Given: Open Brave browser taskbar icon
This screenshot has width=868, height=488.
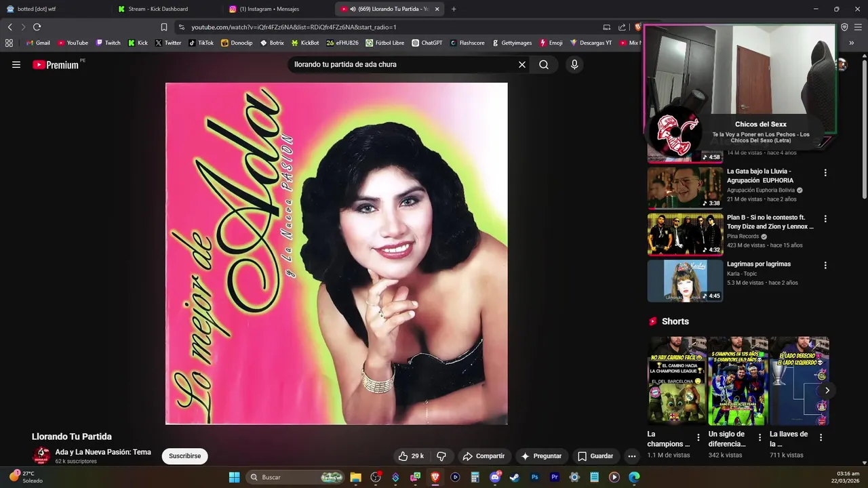Looking at the screenshot, I should coord(435,477).
